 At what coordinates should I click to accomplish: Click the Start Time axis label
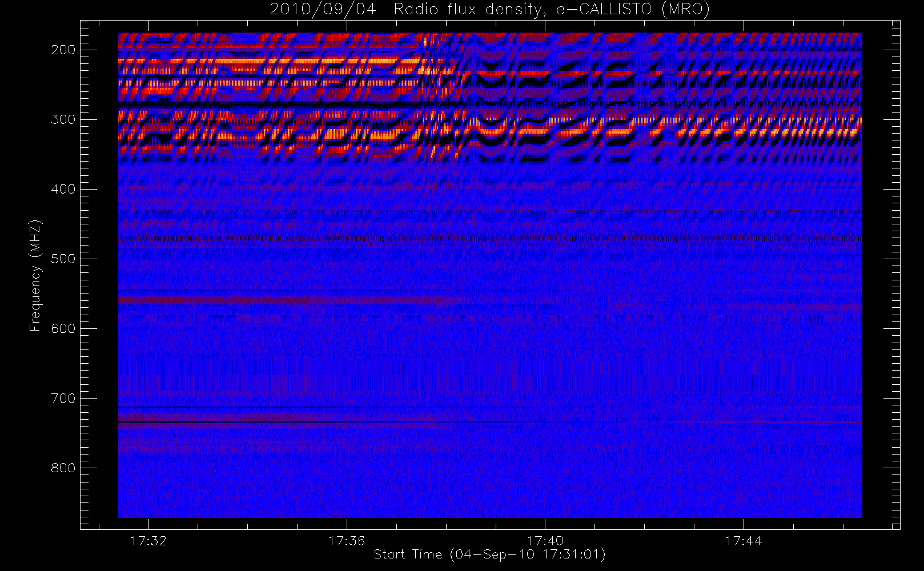[x=489, y=554]
